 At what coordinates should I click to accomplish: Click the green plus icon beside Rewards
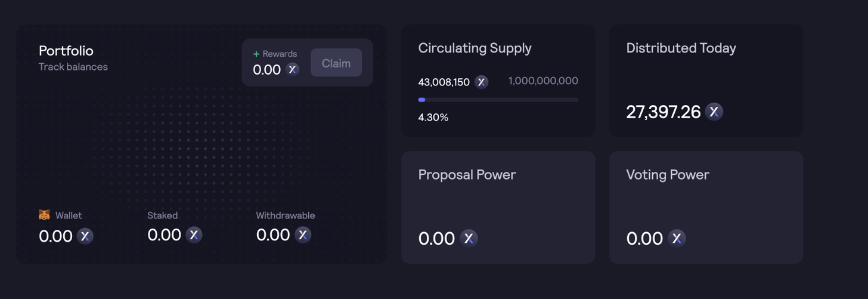click(256, 54)
